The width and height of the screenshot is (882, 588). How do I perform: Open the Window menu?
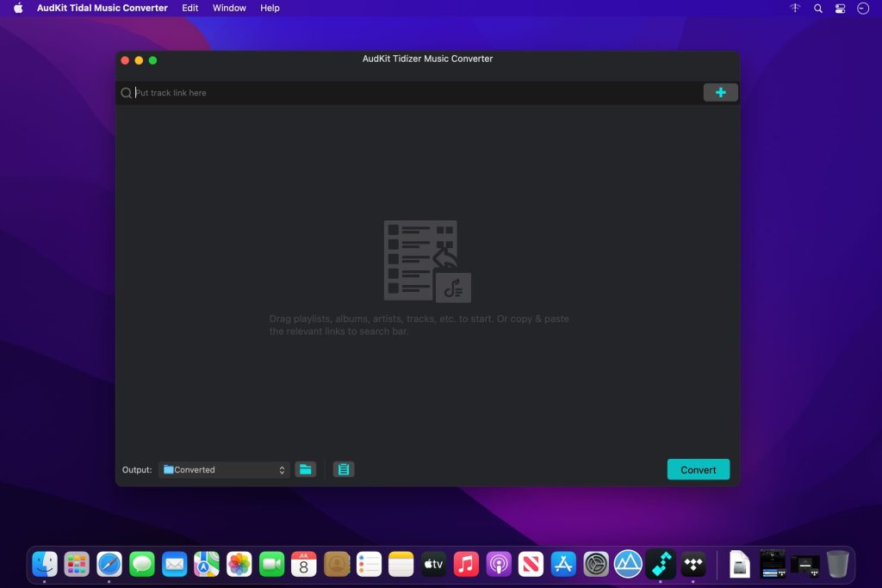coord(229,8)
